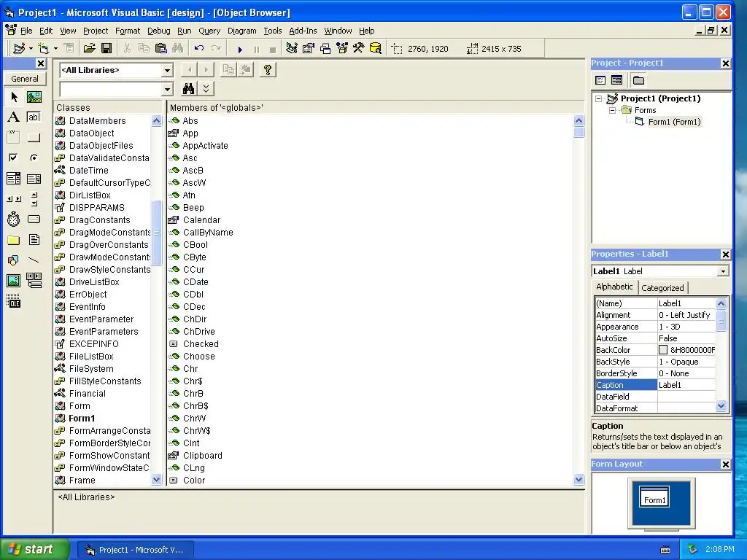Click the Open Project toolbar icon
Image resolution: width=747 pixels, height=560 pixels.
89,49
